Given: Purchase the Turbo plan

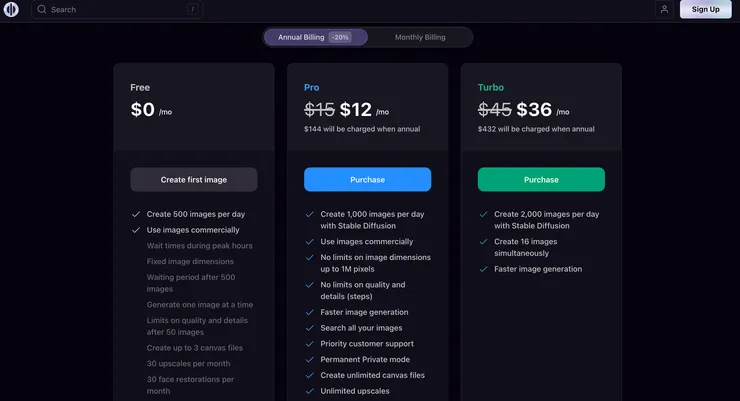Looking at the screenshot, I should 541,180.
